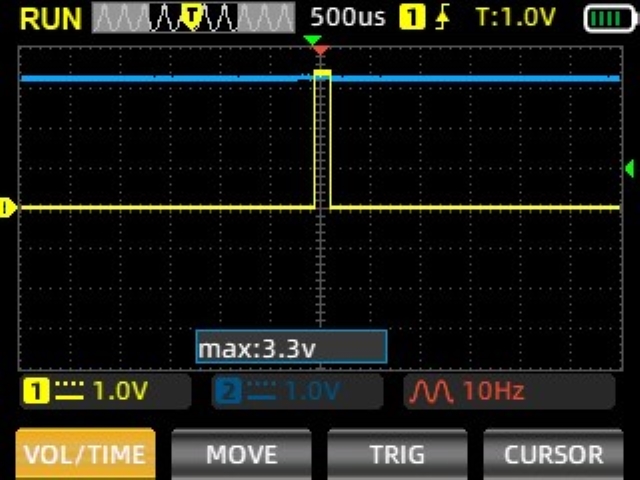Tap the RUN status indicator
This screenshot has width=640, height=480.
point(51,19)
